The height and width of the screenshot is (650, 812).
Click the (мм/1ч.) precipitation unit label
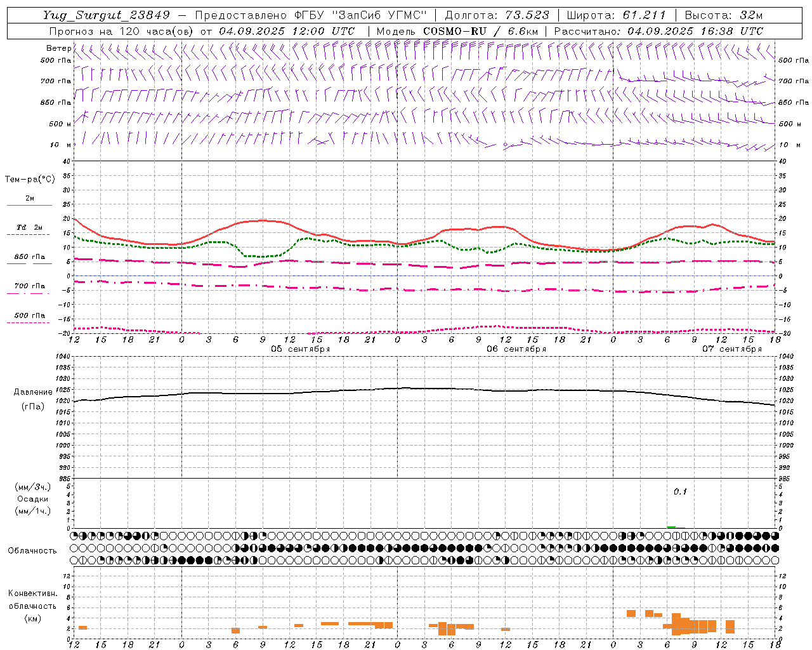[33, 511]
